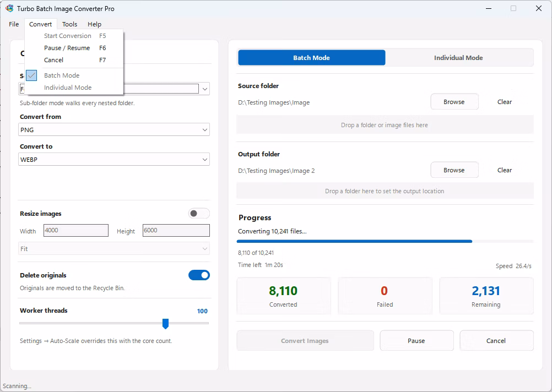
Task: Browse for the Output folder
Action: 454,170
